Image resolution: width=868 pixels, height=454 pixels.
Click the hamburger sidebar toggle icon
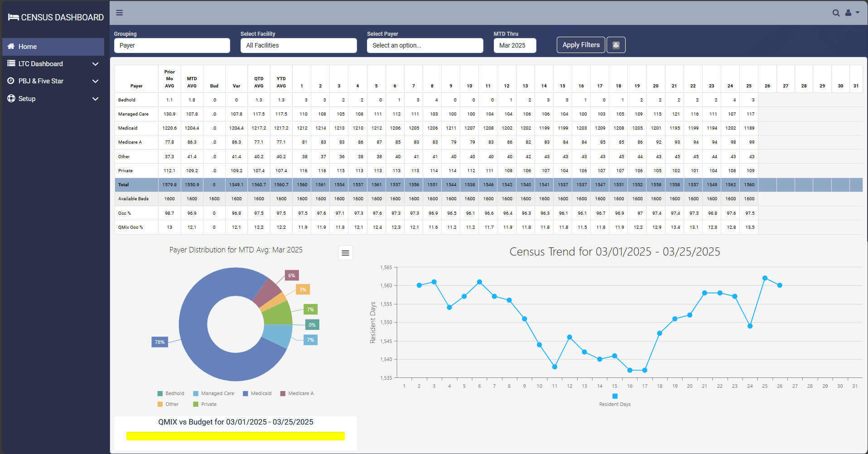pos(120,13)
